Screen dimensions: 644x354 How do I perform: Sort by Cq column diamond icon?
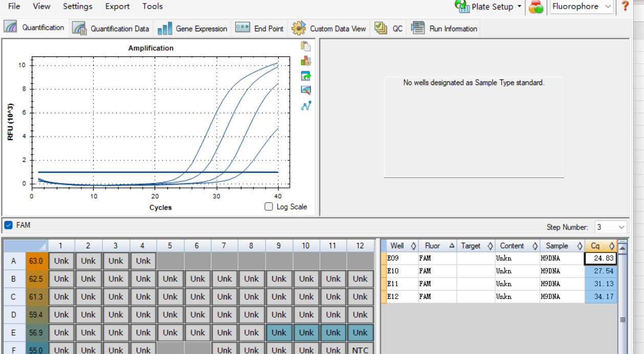[x=611, y=246]
